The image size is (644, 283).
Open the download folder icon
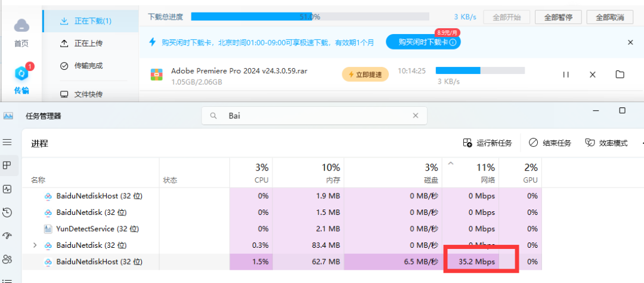coord(620,75)
